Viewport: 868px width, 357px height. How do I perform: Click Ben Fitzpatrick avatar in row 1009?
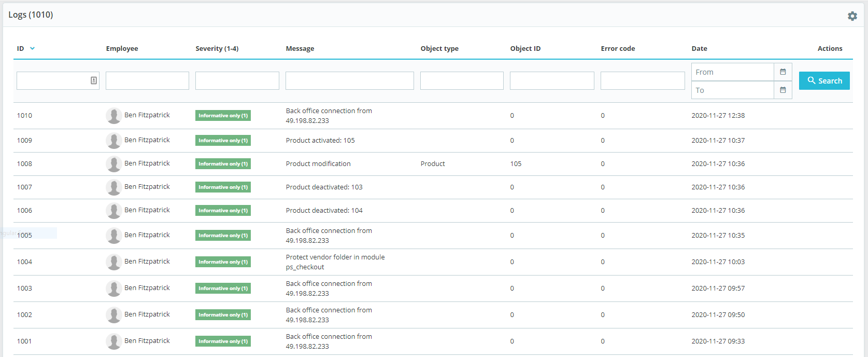click(114, 141)
